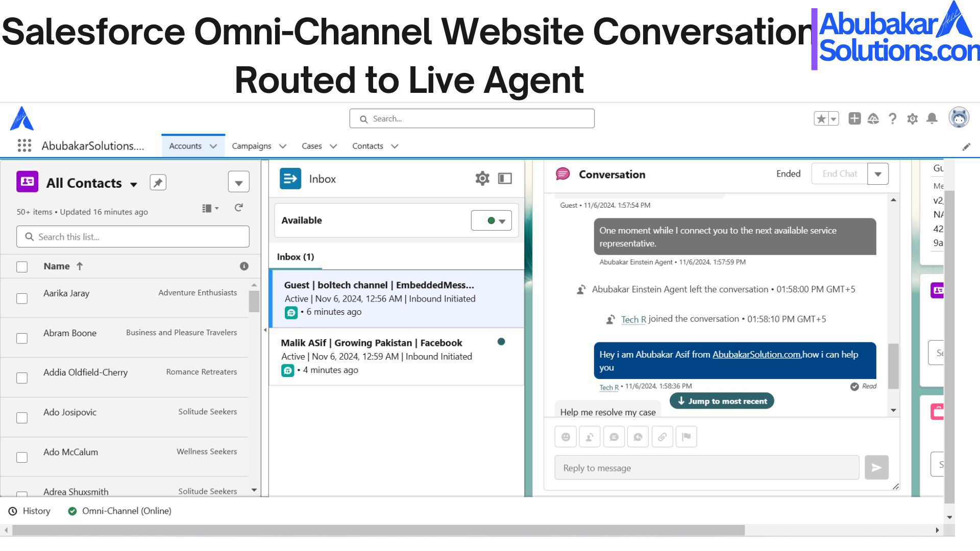Open the Available status dropdown
Image resolution: width=980 pixels, height=551 pixels.
pyautogui.click(x=491, y=221)
